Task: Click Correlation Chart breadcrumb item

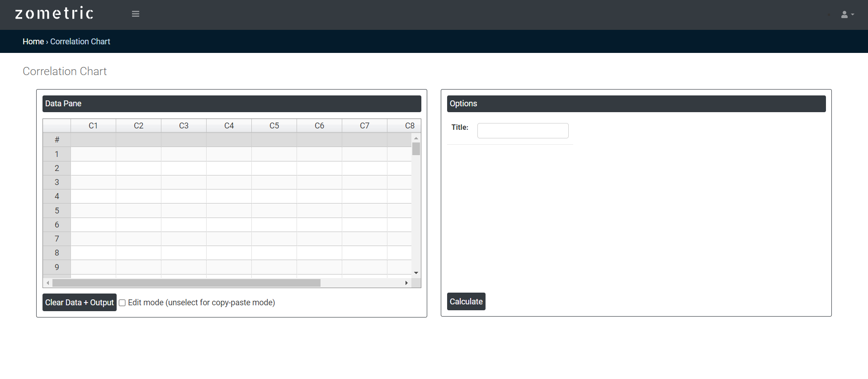Action: 80,42
